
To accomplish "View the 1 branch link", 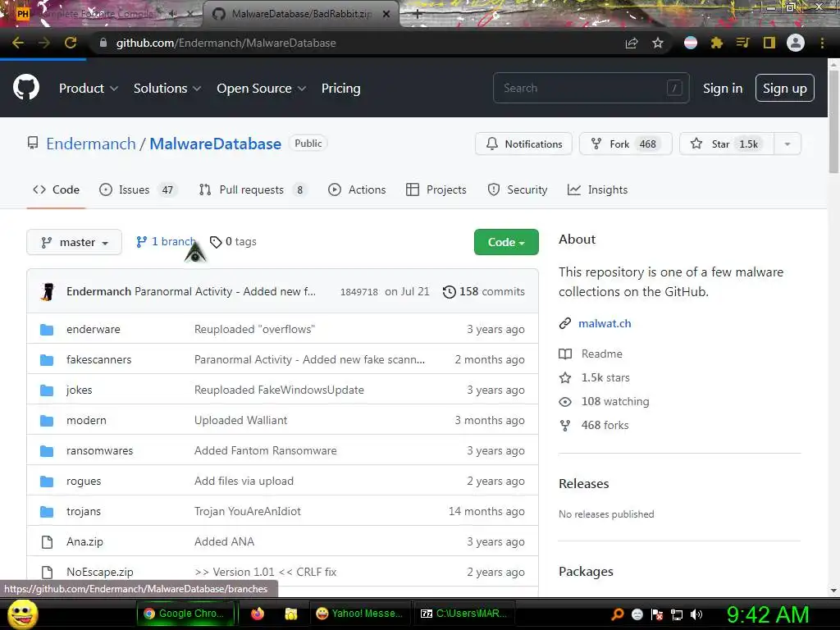I will pyautogui.click(x=166, y=242).
